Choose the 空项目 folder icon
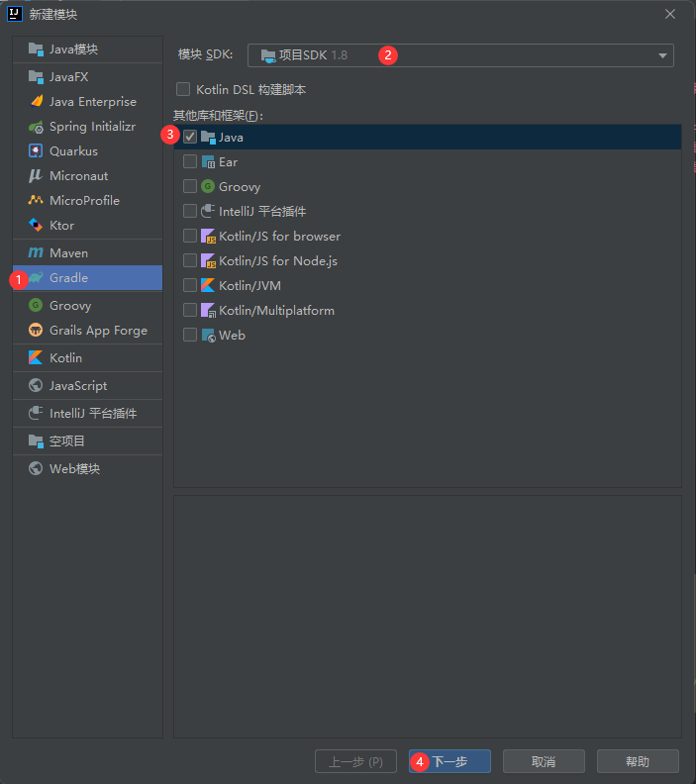Screen dimensions: 696x784 point(36,441)
